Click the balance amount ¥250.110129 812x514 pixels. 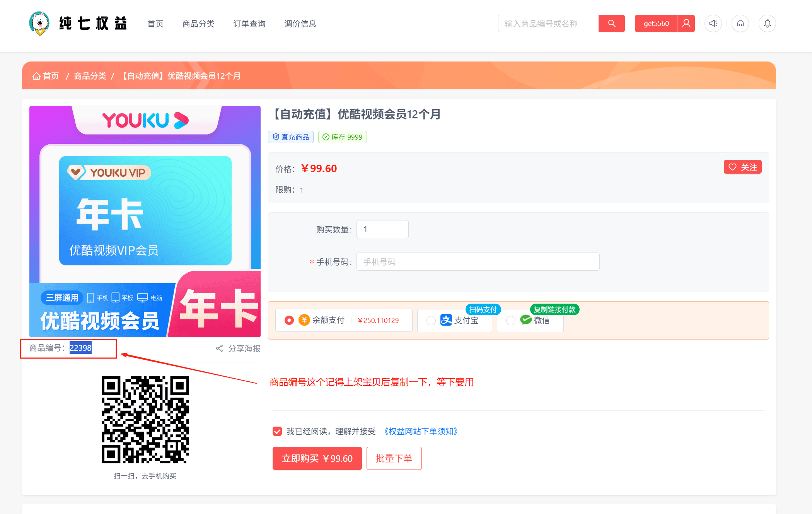click(378, 321)
